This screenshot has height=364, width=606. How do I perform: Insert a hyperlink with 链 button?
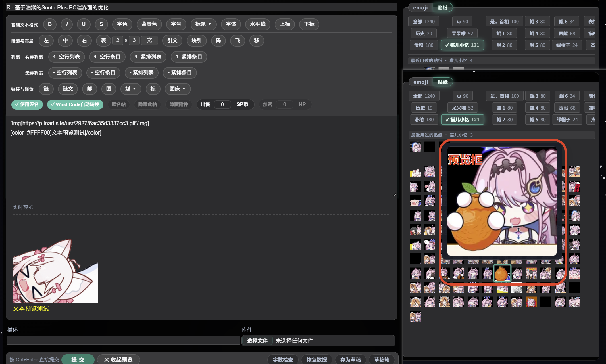click(46, 89)
